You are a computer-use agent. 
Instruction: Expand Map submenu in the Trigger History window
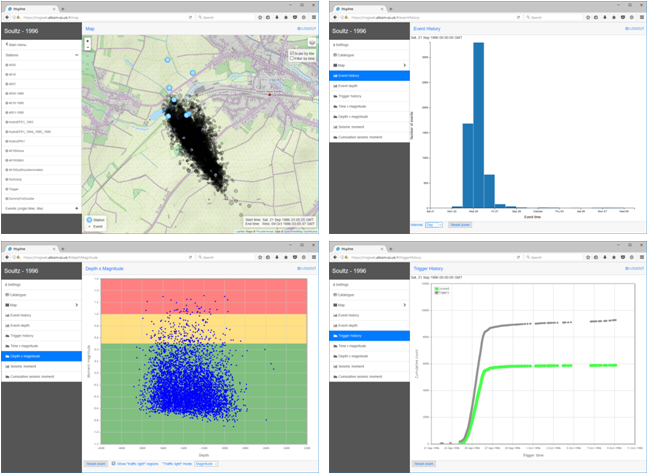click(x=405, y=305)
